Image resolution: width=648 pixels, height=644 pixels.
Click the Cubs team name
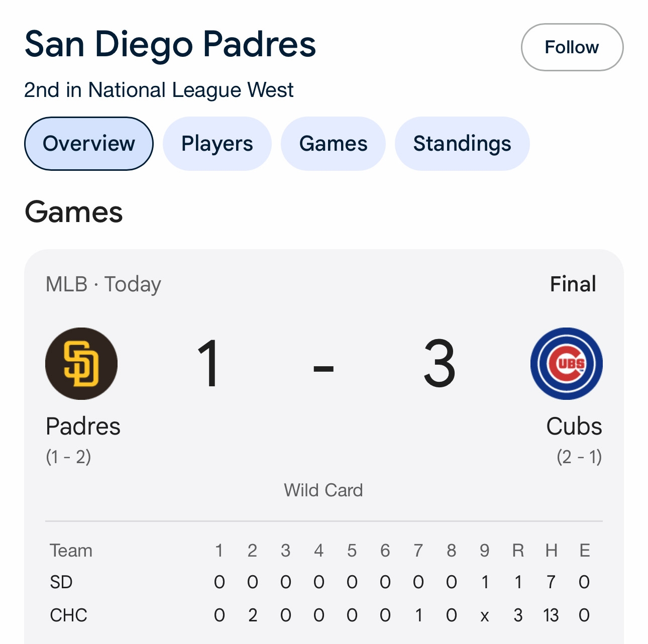(x=574, y=426)
